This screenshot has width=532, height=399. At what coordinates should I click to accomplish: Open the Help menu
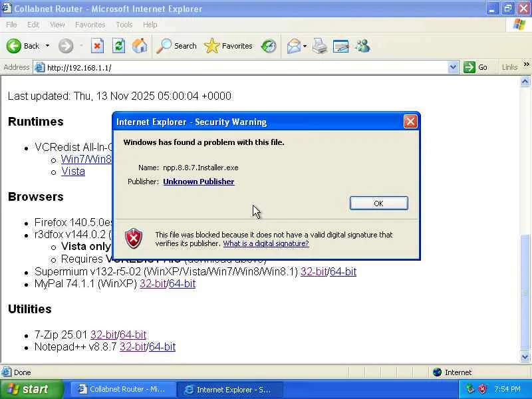[x=150, y=25]
